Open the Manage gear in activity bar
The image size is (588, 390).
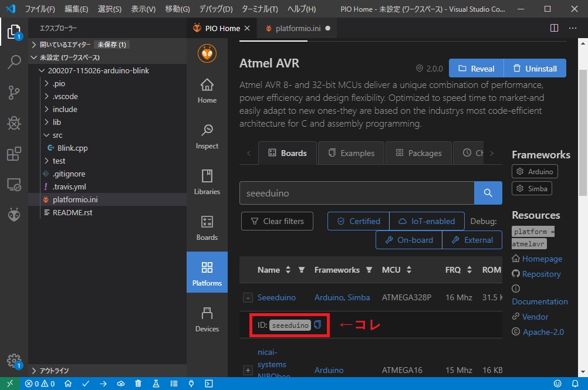pyautogui.click(x=14, y=361)
